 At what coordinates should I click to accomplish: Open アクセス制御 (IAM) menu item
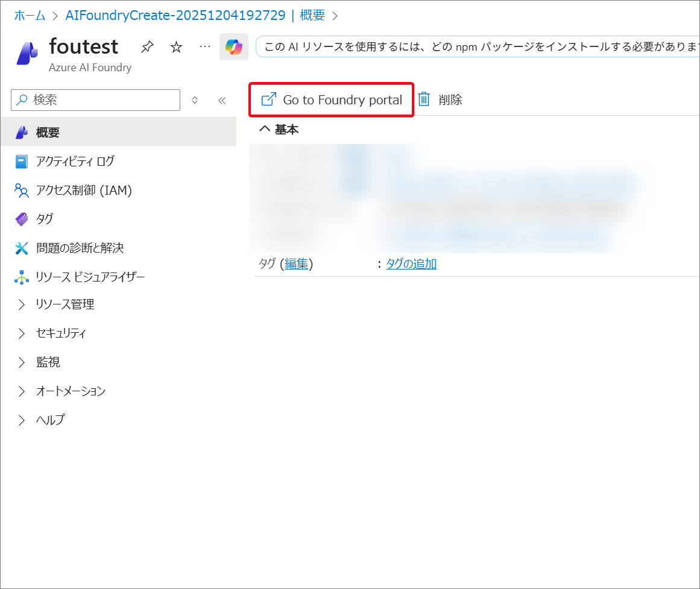(83, 191)
